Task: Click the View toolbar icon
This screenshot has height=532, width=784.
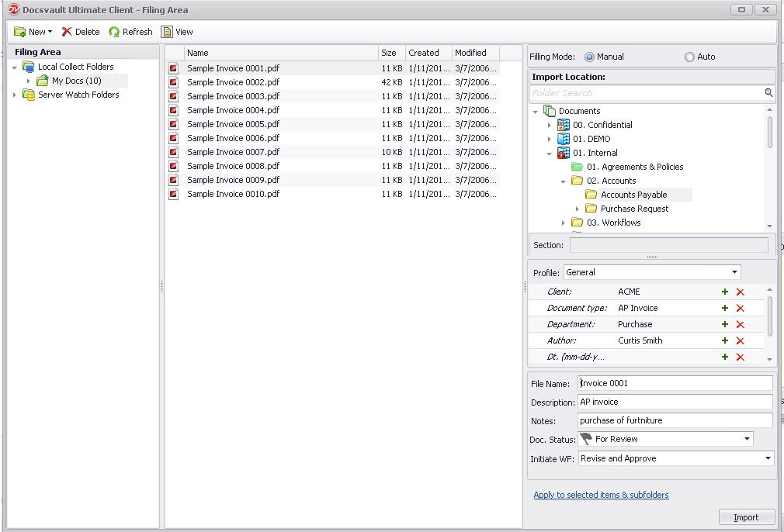Action: [x=167, y=32]
